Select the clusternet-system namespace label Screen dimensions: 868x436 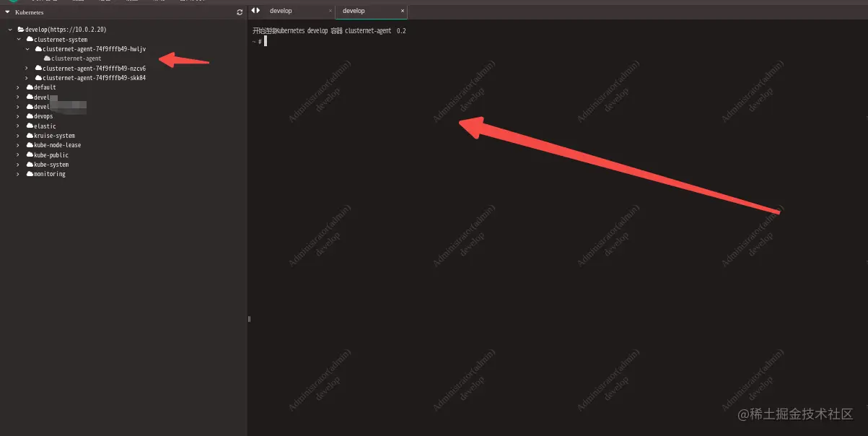coord(61,40)
